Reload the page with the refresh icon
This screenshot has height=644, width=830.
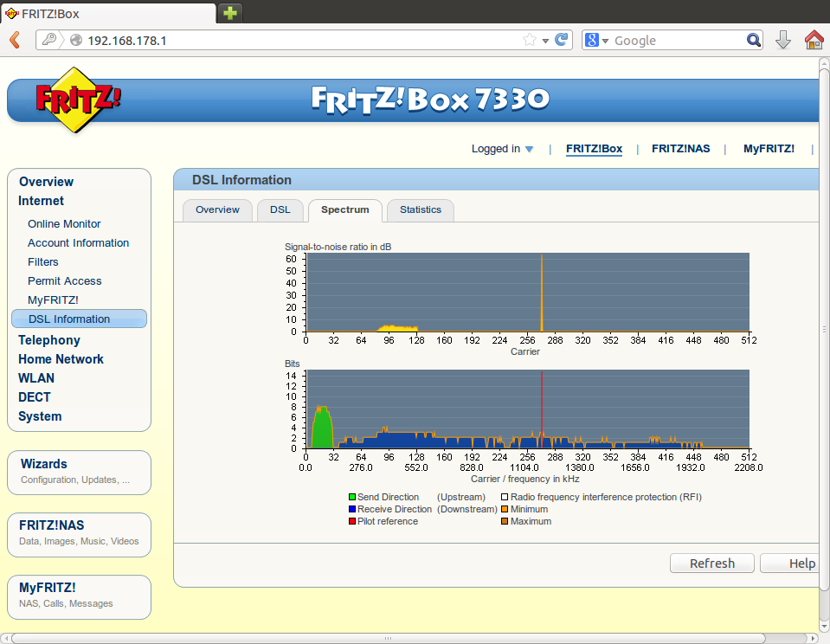pos(562,40)
